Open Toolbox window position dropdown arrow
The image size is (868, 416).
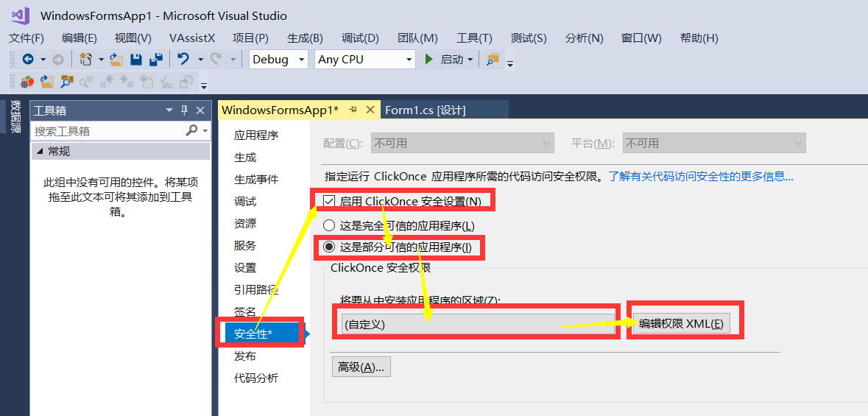[169, 110]
